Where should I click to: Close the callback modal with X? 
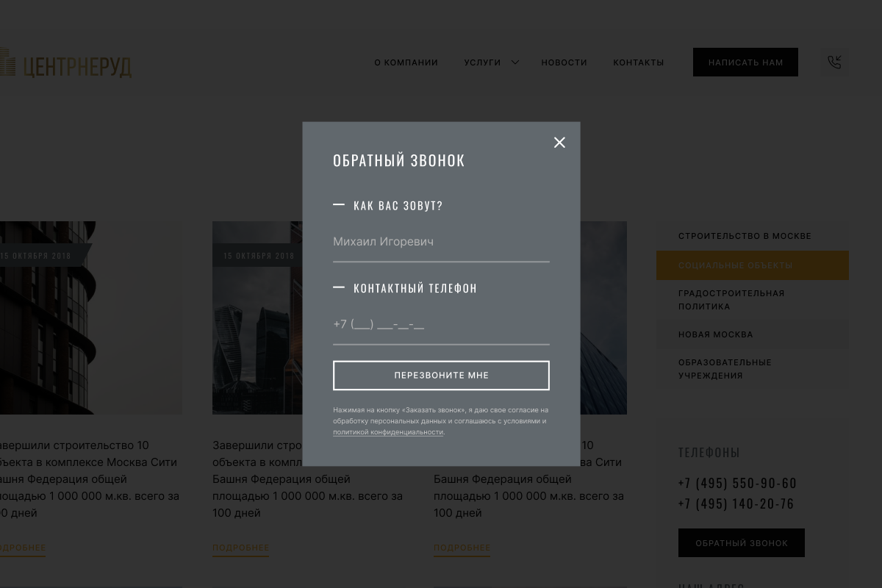click(559, 143)
